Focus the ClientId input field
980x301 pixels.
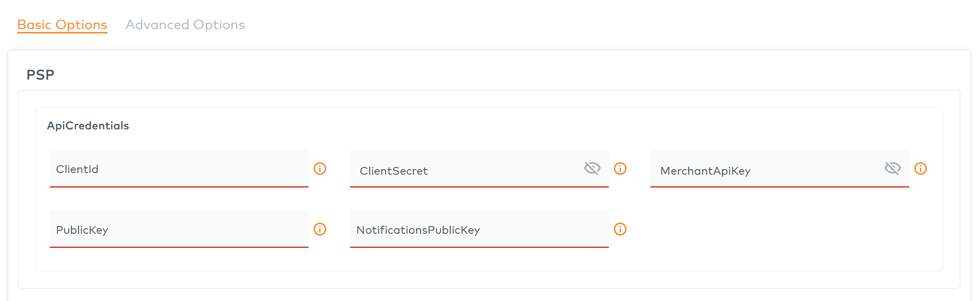pos(179,169)
